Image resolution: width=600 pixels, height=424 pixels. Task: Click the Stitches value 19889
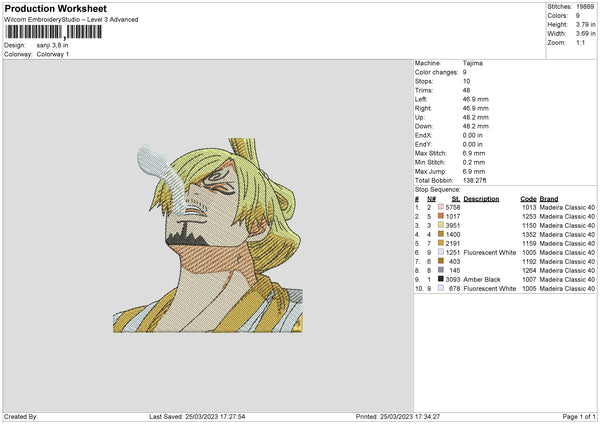click(x=585, y=7)
